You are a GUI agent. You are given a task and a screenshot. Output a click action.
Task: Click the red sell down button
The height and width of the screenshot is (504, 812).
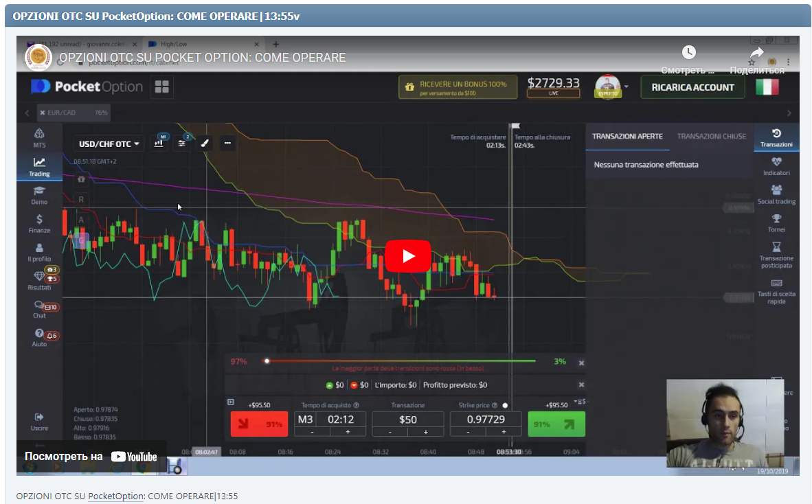tap(259, 424)
